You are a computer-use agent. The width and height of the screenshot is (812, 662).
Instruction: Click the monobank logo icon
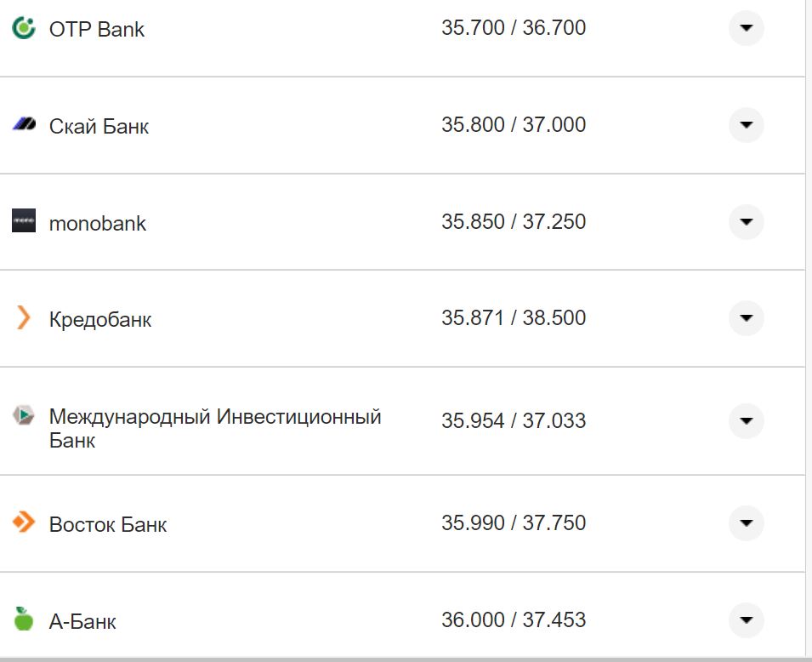tap(21, 223)
